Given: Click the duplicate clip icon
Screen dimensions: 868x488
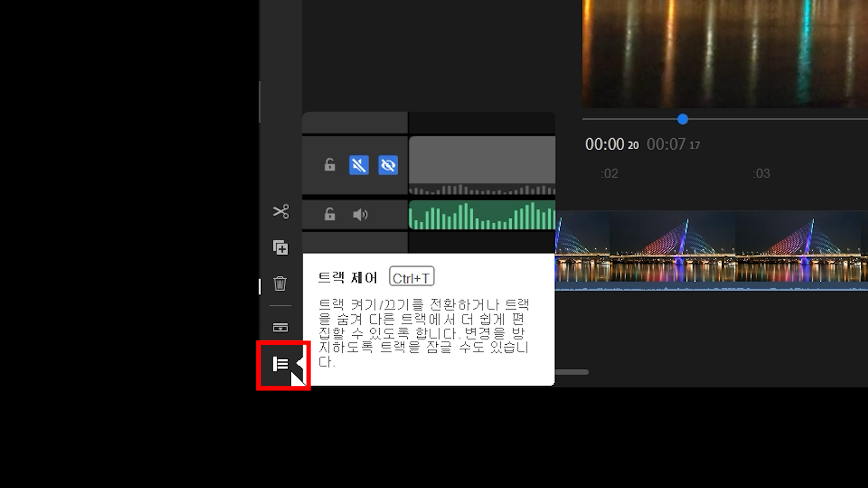Looking at the screenshot, I should click(x=280, y=248).
